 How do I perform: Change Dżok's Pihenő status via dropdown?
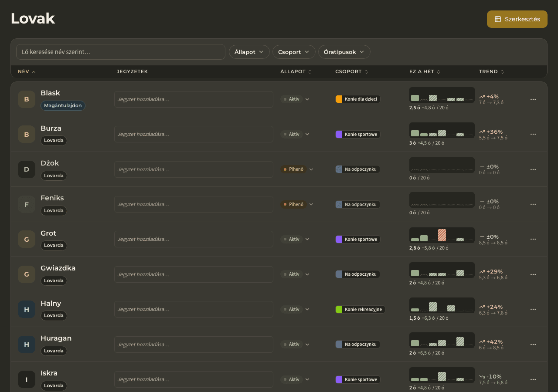click(x=297, y=169)
